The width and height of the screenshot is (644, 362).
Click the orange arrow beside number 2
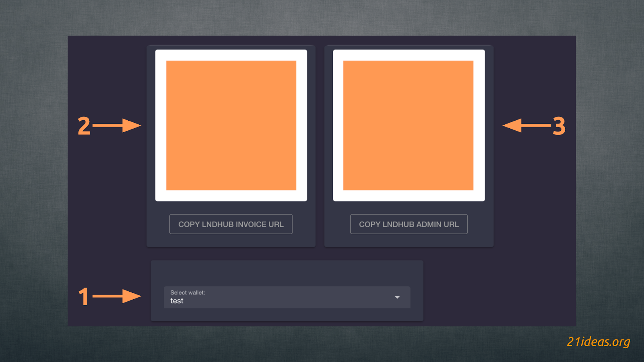coord(118,125)
